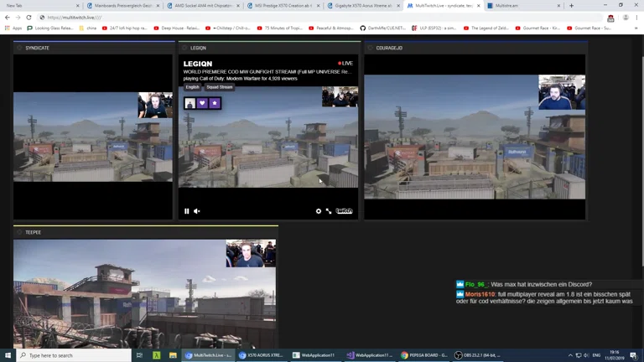
Task: Toggle the circle beside LEGIQN header
Action: [184, 48]
